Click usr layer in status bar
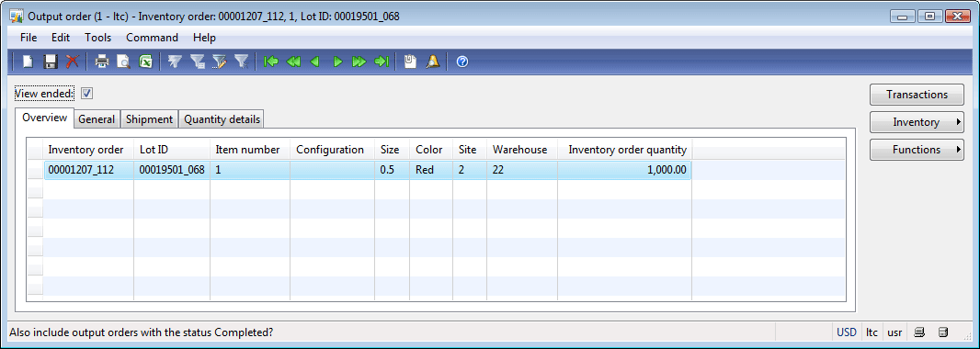The image size is (980, 349). click(894, 332)
